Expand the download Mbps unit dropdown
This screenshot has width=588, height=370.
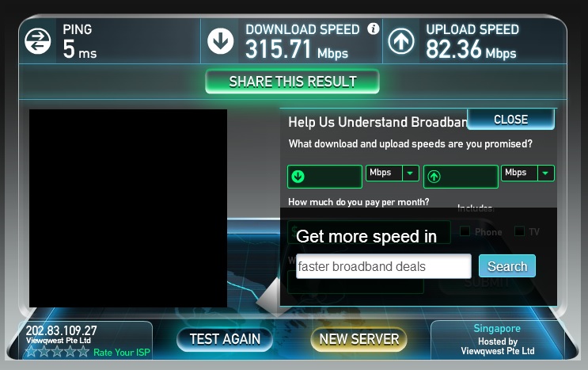pyautogui.click(x=410, y=173)
